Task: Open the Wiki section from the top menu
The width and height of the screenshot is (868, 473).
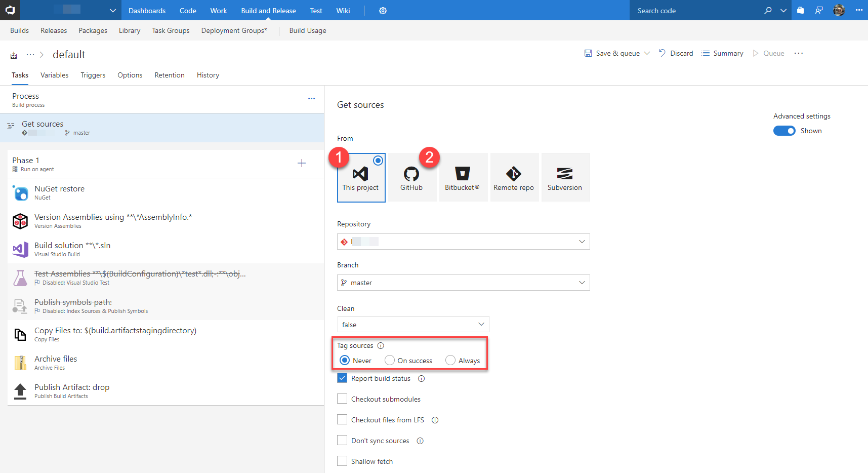Action: point(343,10)
